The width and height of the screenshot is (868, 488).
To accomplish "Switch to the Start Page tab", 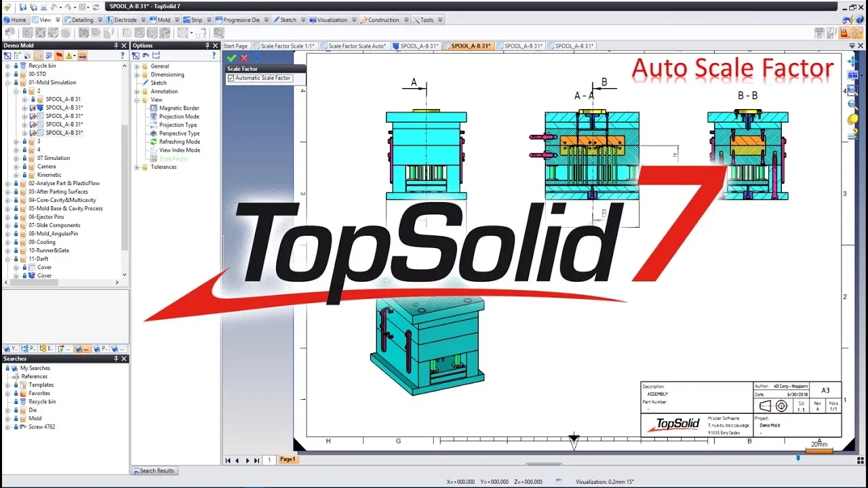I will 235,46.
